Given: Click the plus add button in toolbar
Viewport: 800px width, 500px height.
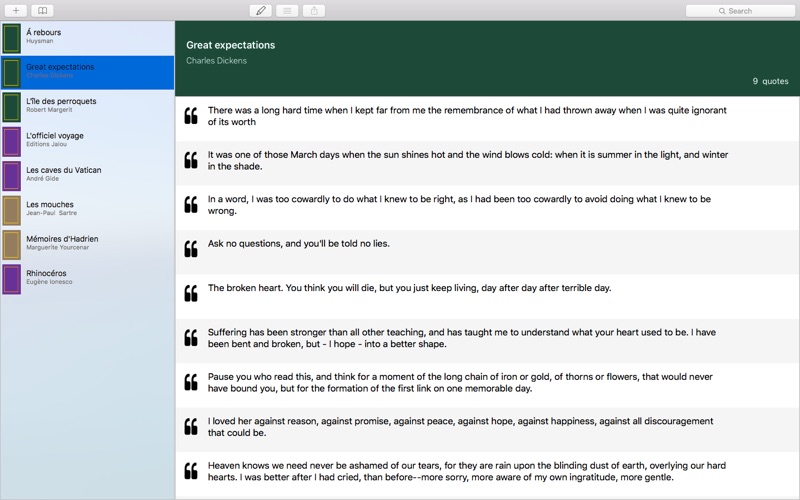Looking at the screenshot, I should click(x=16, y=11).
